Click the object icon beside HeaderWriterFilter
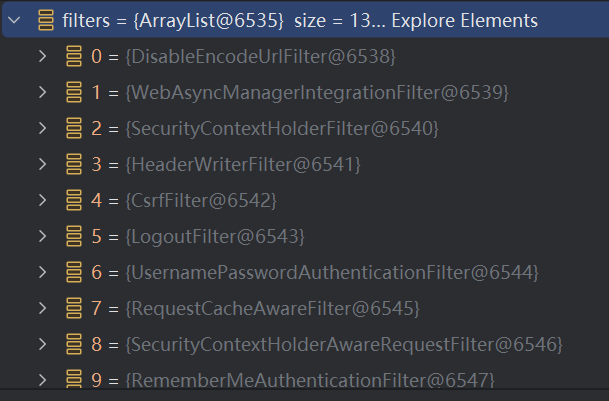The width and height of the screenshot is (609, 401). point(73,164)
